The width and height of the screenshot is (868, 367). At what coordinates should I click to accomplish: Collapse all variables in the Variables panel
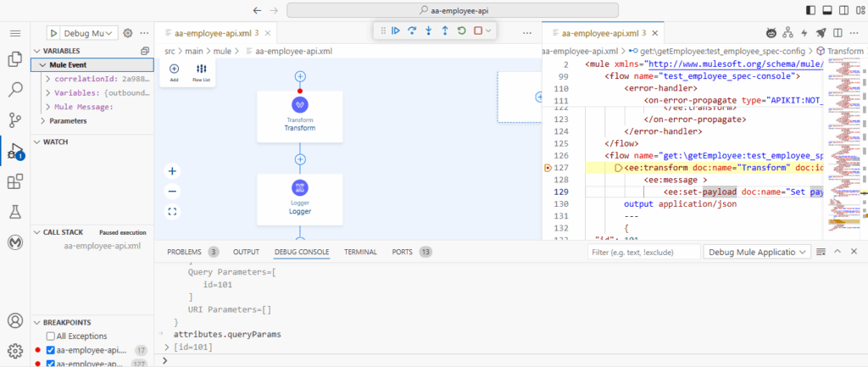(x=145, y=50)
